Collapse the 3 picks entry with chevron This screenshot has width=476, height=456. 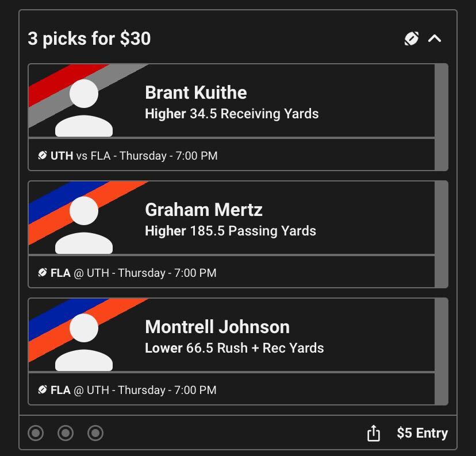(435, 38)
